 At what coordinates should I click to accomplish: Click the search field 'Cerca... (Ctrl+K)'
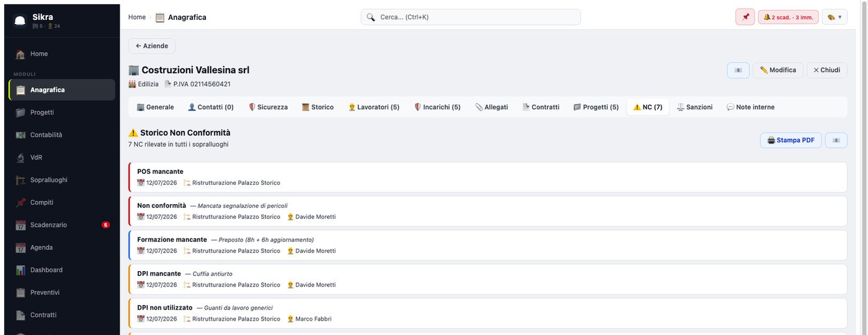471,17
